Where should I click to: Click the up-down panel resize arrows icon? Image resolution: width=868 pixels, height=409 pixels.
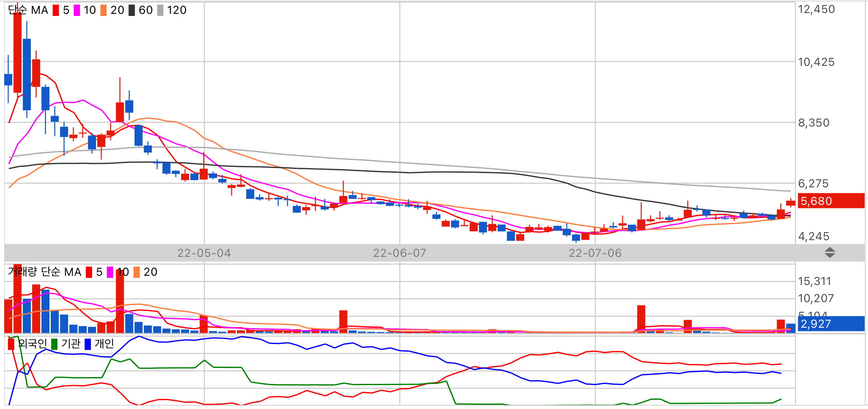[830, 253]
